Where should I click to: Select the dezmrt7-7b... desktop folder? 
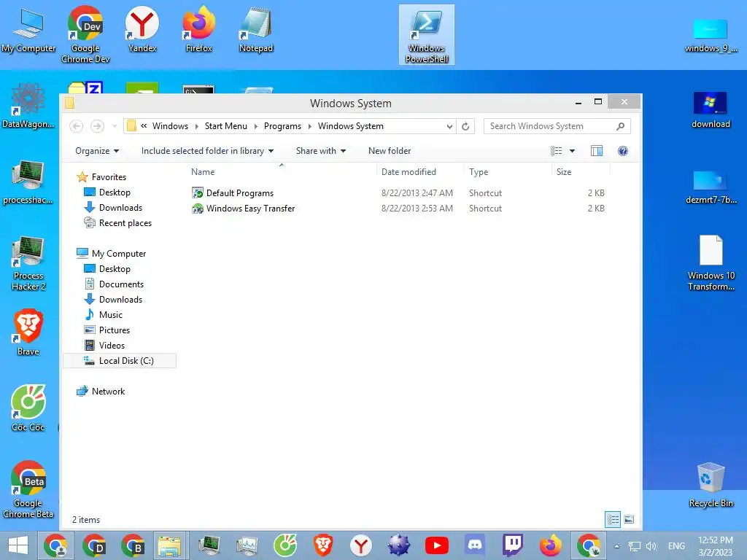pyautogui.click(x=711, y=187)
